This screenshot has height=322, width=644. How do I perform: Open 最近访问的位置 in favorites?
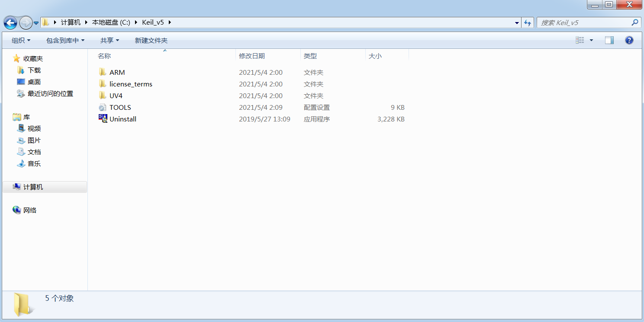tap(51, 94)
